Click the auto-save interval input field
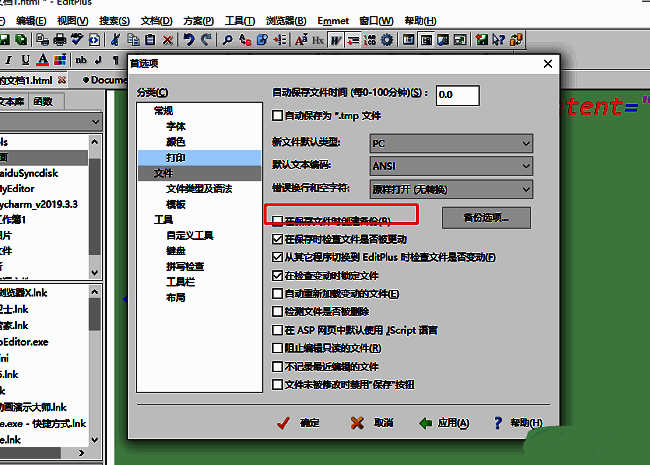The width and height of the screenshot is (650, 465). coord(457,94)
